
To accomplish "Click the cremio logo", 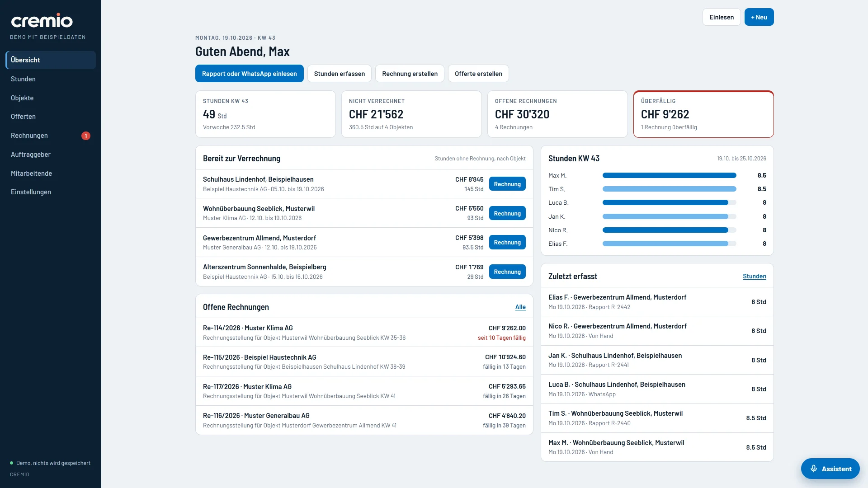I will coord(42,20).
